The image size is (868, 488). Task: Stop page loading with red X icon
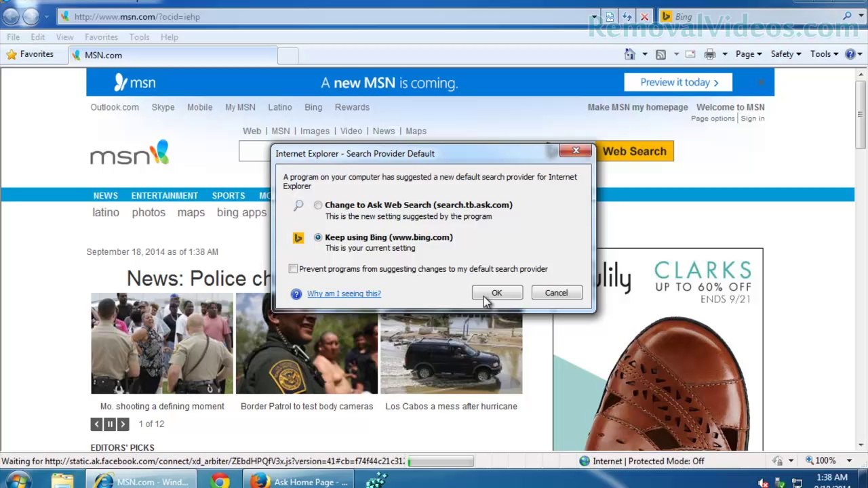[x=644, y=16]
